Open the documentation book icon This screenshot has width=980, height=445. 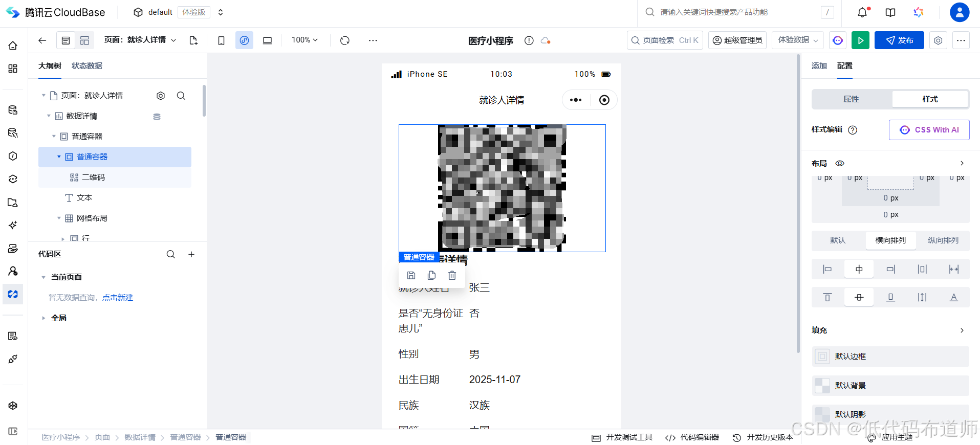tap(890, 12)
